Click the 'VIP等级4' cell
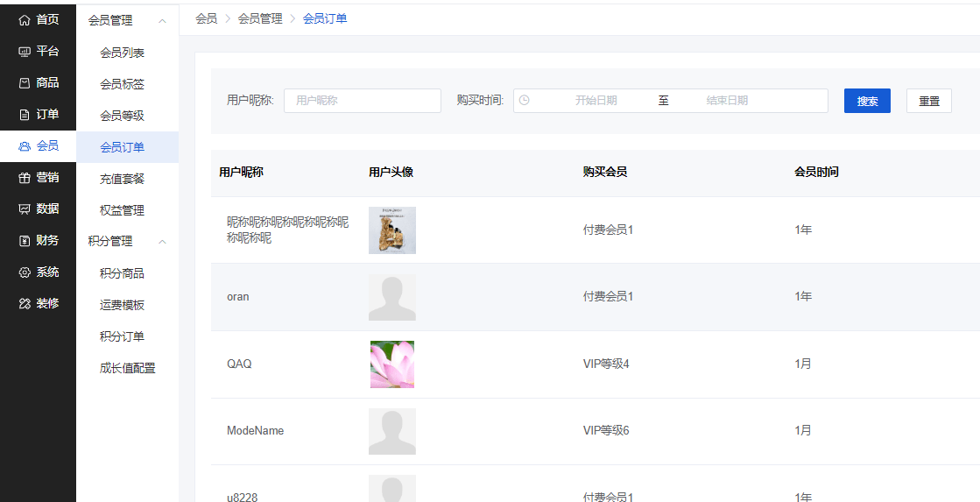The width and height of the screenshot is (980, 502). point(606,364)
